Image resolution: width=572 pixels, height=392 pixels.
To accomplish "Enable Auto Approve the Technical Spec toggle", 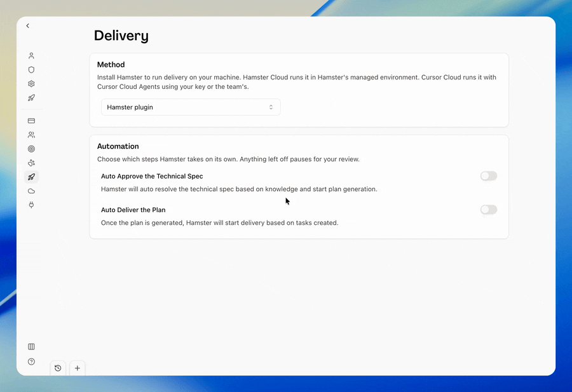I will coord(489,176).
